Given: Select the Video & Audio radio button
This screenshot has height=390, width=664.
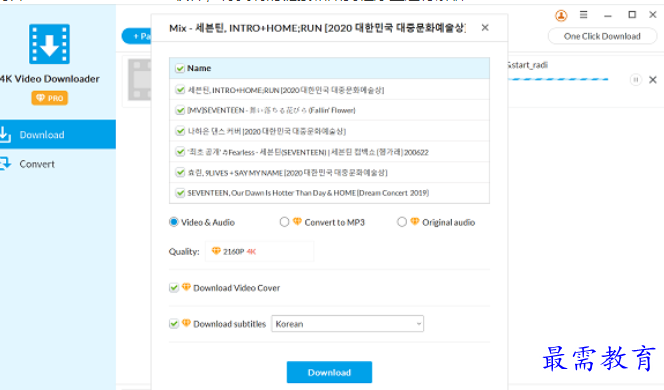Looking at the screenshot, I should click(x=174, y=222).
